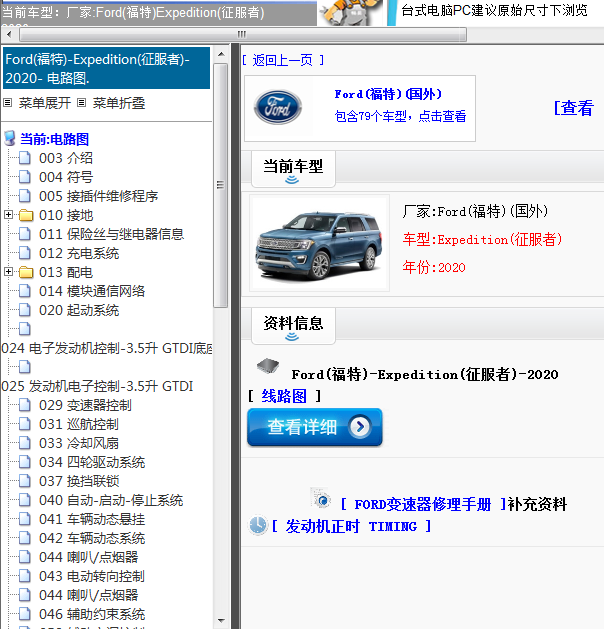The height and width of the screenshot is (629, 604).
Task: Click the Ford oval logo
Action: (x=278, y=107)
